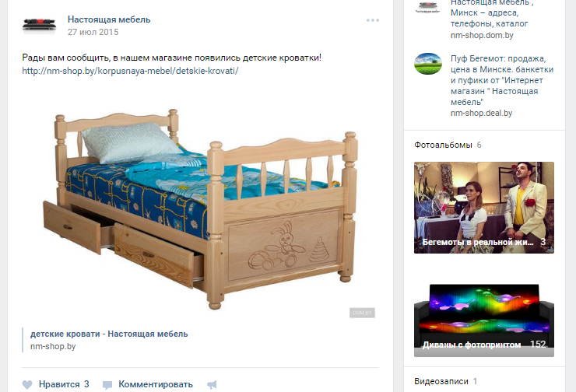
Task: Open the Настоящая мебель author name link
Action: pyautogui.click(x=109, y=19)
